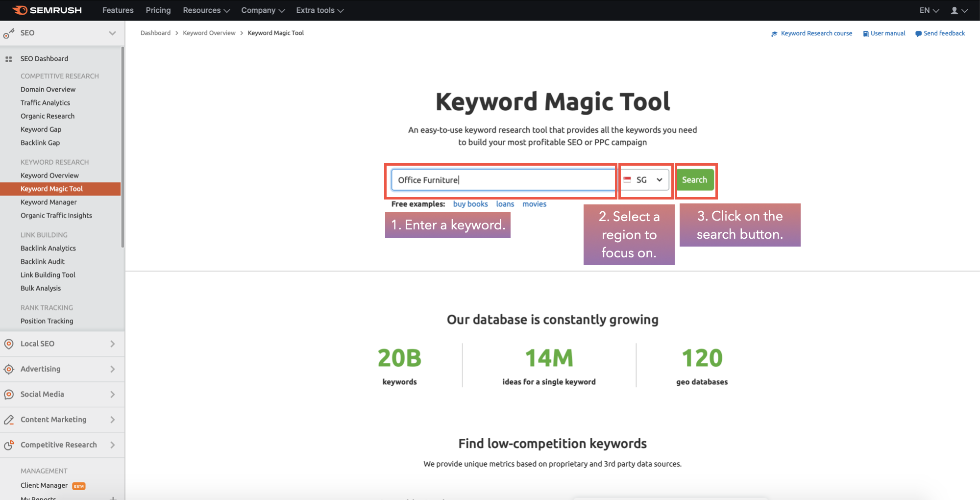Expand the Competitive Research section

(113, 445)
